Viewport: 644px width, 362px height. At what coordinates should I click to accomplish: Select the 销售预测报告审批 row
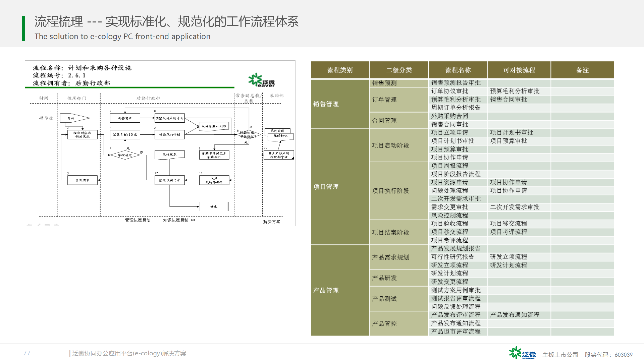[x=521, y=83]
